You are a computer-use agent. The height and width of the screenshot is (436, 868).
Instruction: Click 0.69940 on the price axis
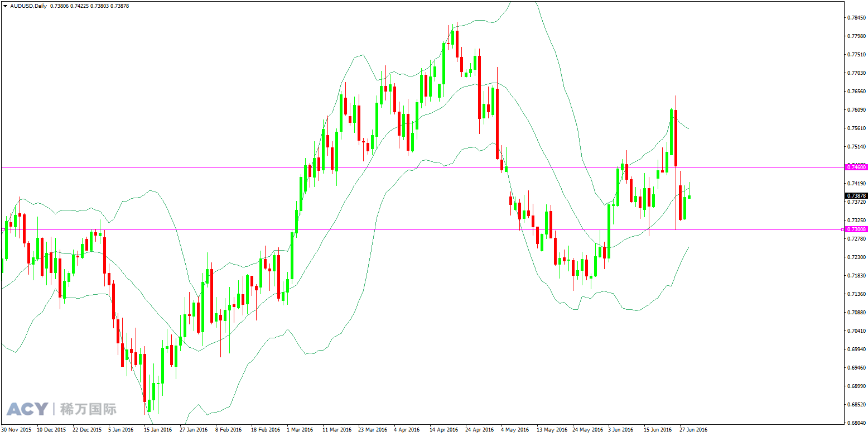click(856, 349)
